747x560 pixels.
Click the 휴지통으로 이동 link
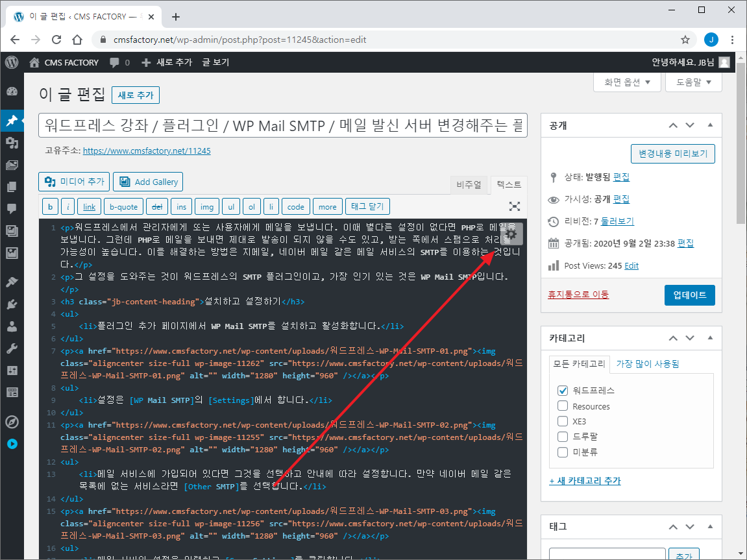578,295
